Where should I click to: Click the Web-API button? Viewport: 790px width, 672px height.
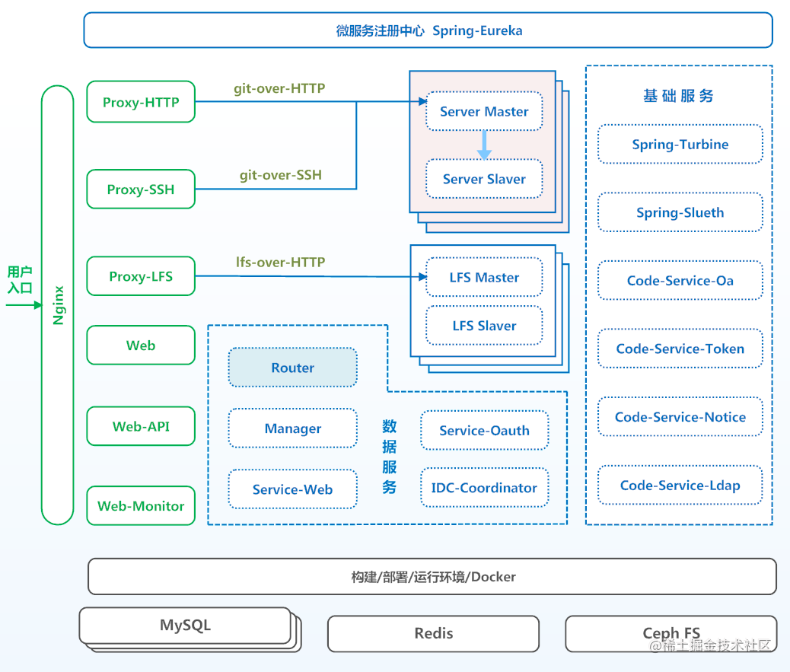click(x=140, y=426)
